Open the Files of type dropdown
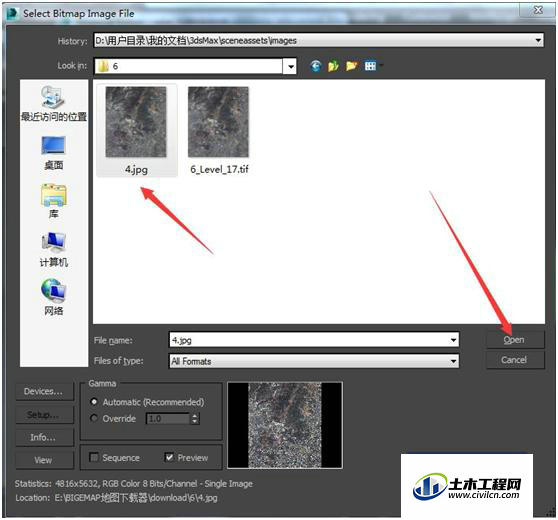 (453, 361)
